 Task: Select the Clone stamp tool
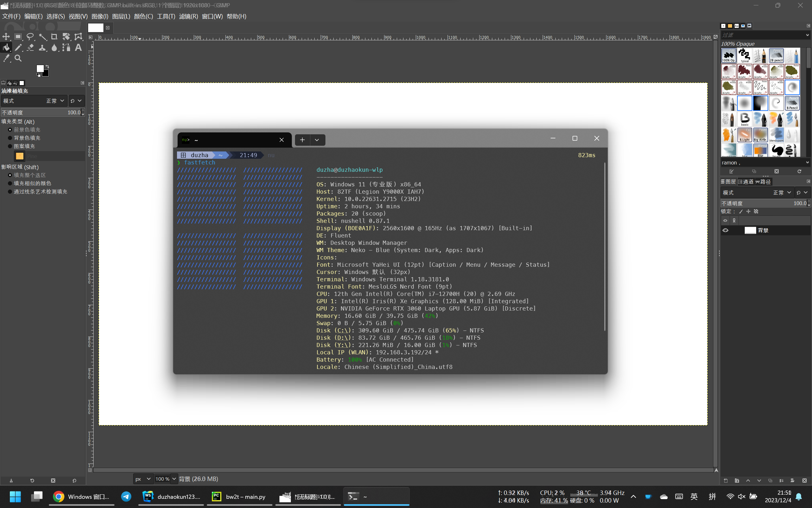coord(42,47)
